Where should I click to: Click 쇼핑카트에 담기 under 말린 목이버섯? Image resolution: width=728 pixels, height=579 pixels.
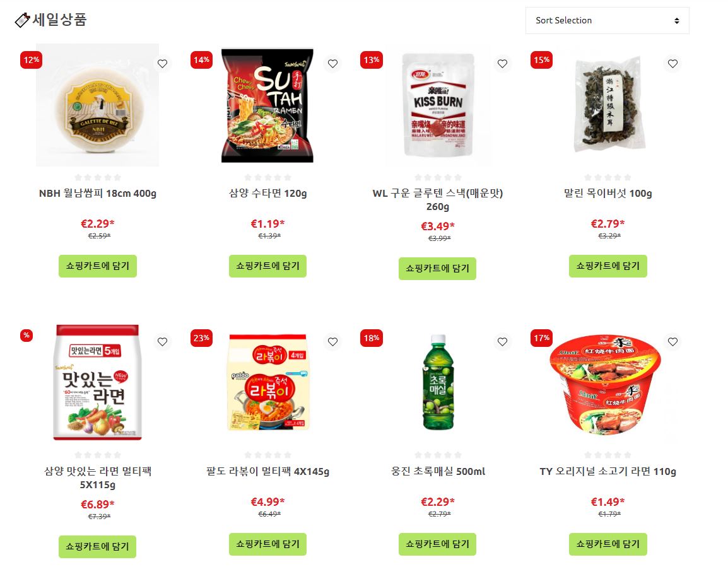coord(608,266)
